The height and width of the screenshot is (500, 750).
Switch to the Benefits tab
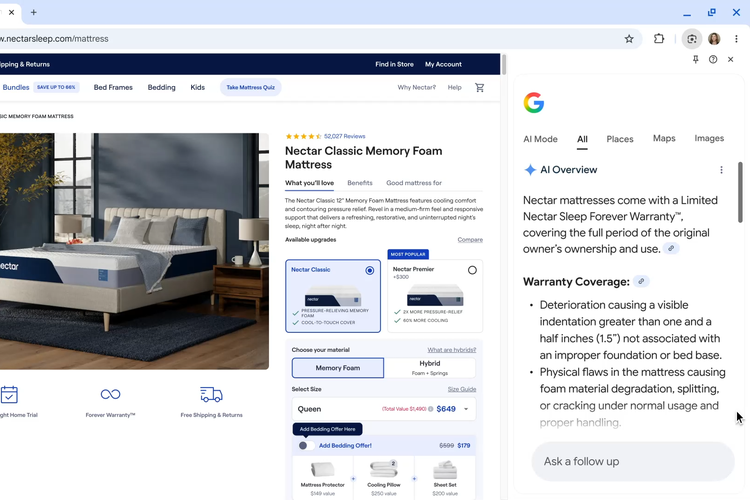(x=360, y=183)
